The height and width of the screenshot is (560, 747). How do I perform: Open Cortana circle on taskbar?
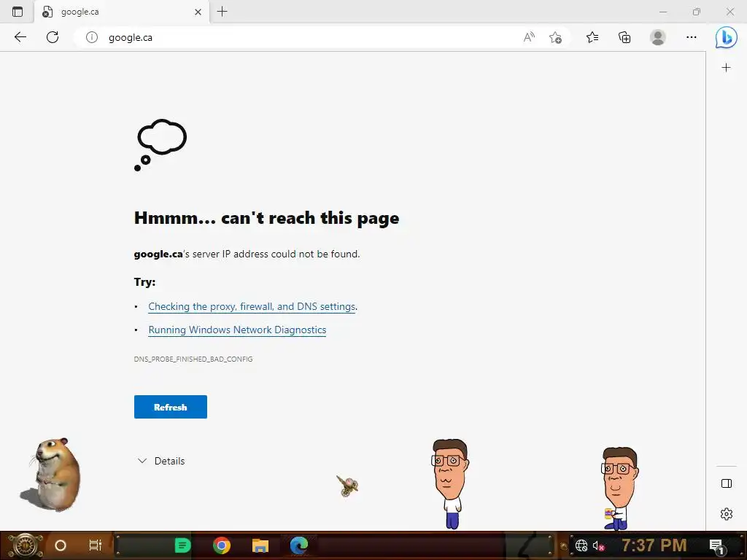point(61,545)
